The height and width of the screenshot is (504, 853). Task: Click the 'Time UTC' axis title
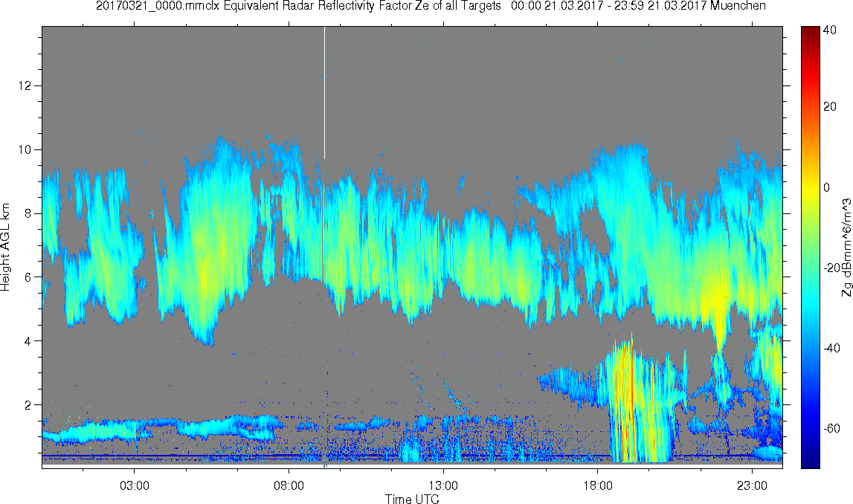[x=412, y=499]
